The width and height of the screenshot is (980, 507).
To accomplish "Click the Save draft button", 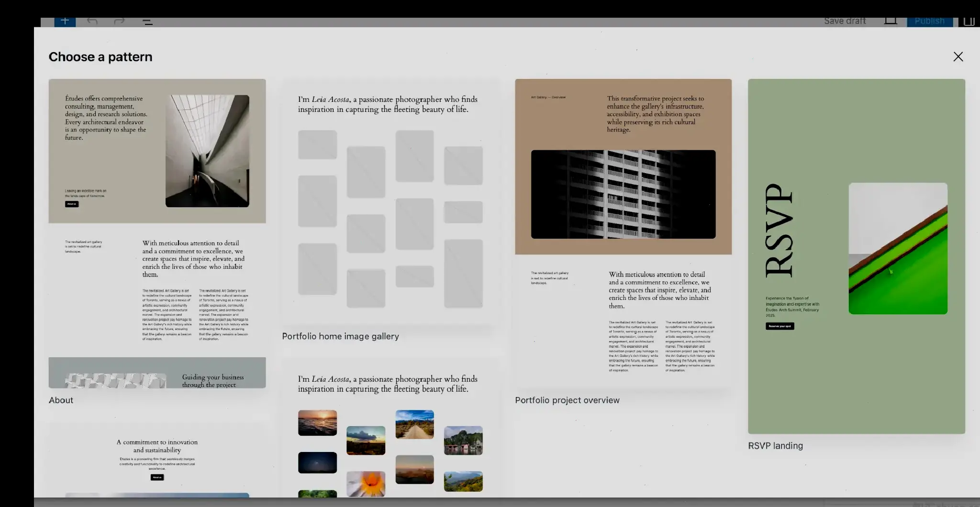I will 845,22.
